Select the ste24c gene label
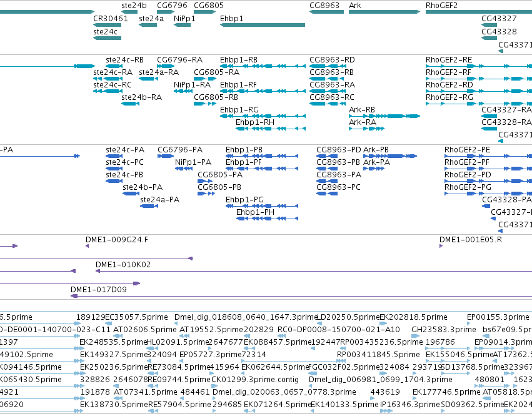532x414 pixels. pyautogui.click(x=105, y=32)
